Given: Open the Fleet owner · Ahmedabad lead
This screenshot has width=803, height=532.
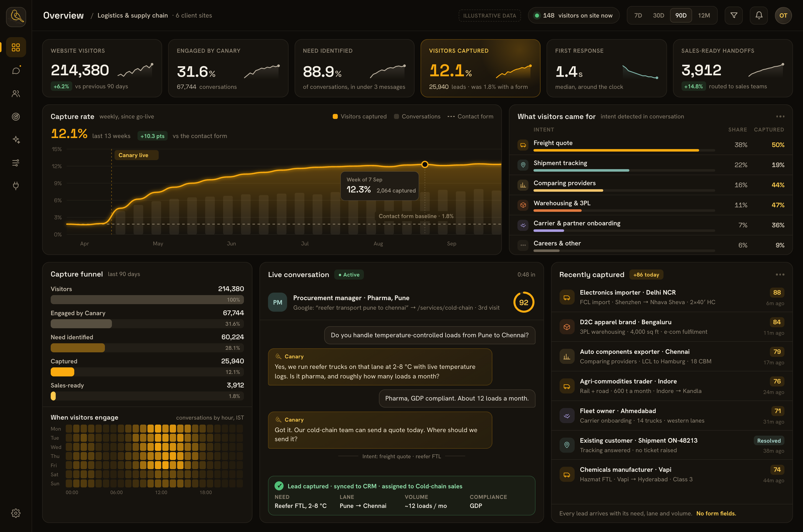Looking at the screenshot, I should coord(672,416).
